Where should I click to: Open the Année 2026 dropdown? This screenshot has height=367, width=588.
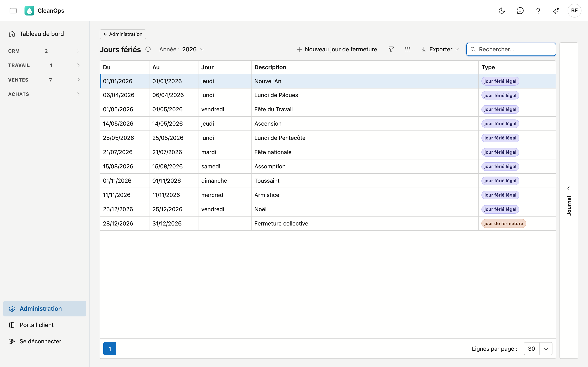point(182,49)
